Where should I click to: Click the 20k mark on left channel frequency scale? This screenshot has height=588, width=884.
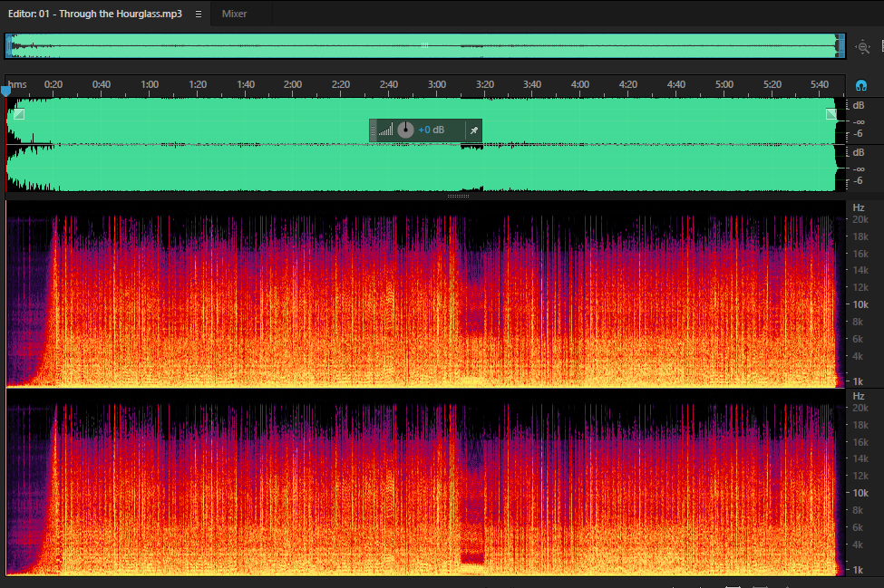click(x=860, y=219)
